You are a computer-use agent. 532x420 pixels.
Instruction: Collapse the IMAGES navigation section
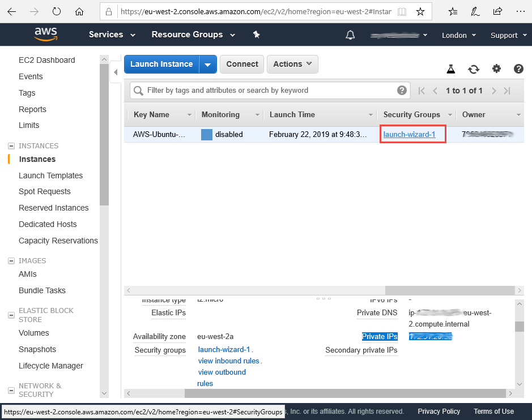point(11,261)
